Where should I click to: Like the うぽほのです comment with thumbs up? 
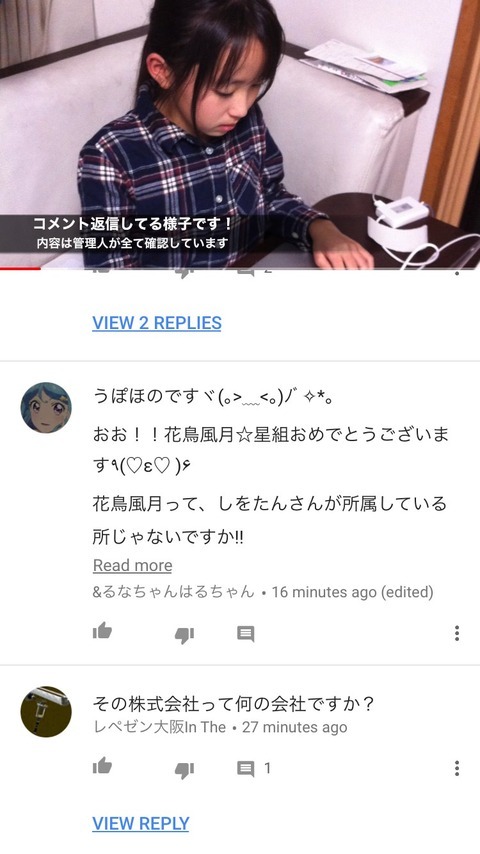point(102,632)
